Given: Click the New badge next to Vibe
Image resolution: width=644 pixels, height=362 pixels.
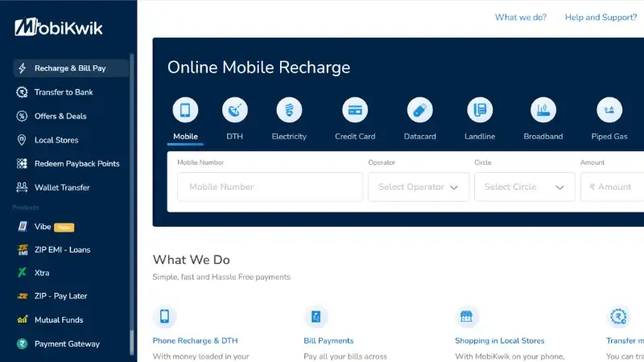Looking at the screenshot, I should (x=64, y=227).
